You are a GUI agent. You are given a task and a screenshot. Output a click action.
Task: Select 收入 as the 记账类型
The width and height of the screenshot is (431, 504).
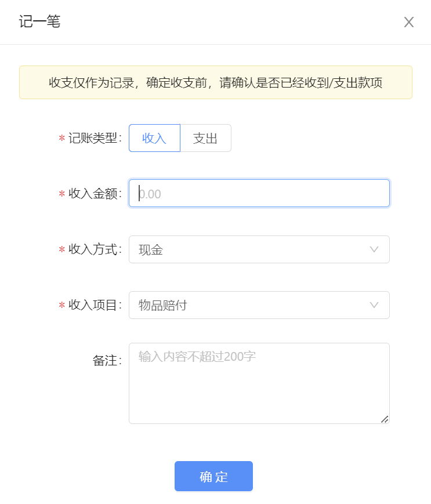coord(155,138)
